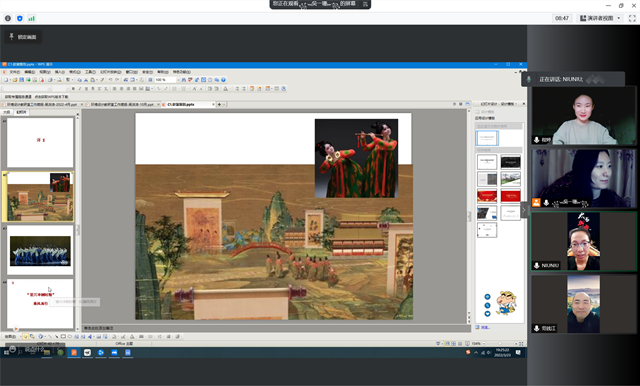Switch to the second open ppt document tab
Viewport: 640px width, 386px height.
click(122, 104)
